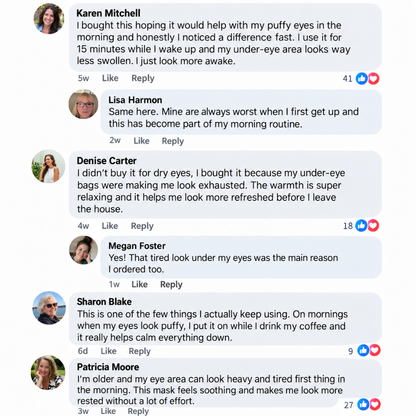This screenshot has height=416, width=416.
Task: Click heart reaction icon on Patricia Moore's comment
Action: point(375,404)
